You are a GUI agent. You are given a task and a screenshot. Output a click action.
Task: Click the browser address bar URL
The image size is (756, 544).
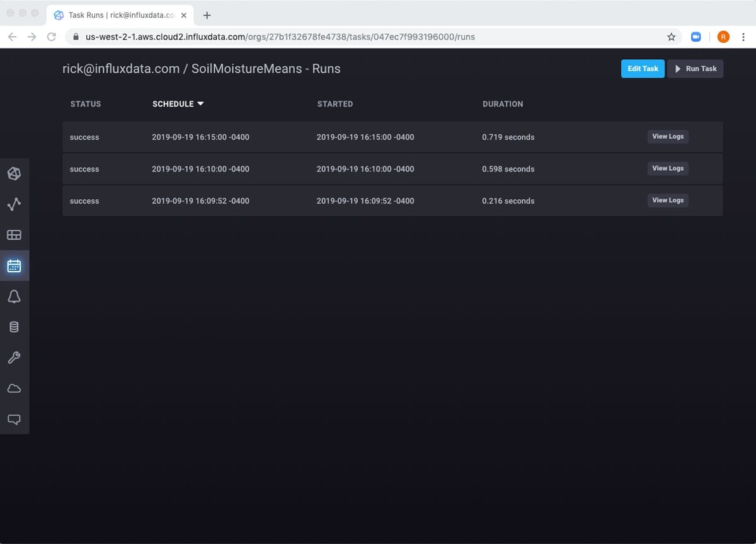tap(280, 37)
